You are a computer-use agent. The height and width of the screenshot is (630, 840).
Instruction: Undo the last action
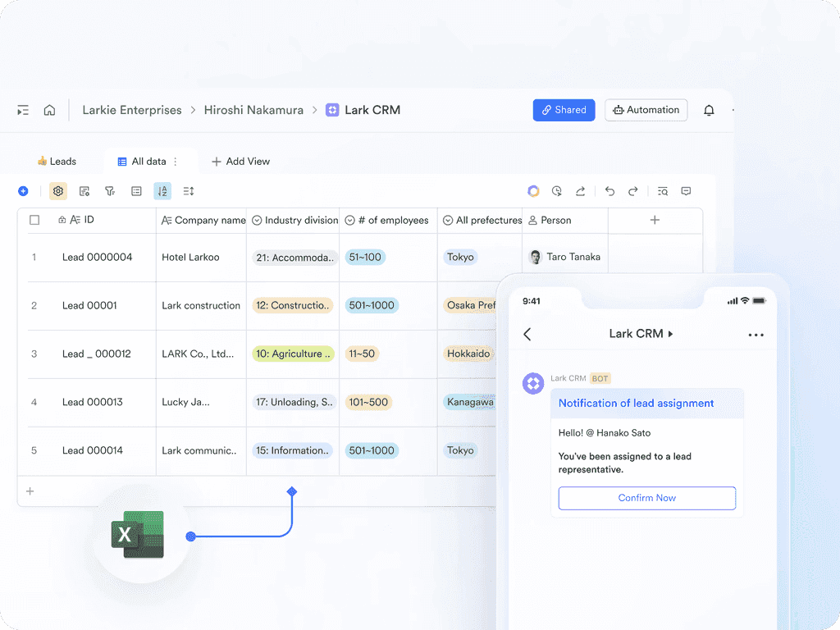(x=609, y=190)
